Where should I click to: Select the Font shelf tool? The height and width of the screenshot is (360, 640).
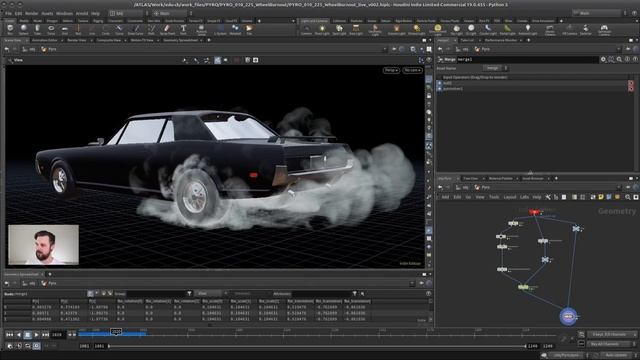(x=183, y=29)
